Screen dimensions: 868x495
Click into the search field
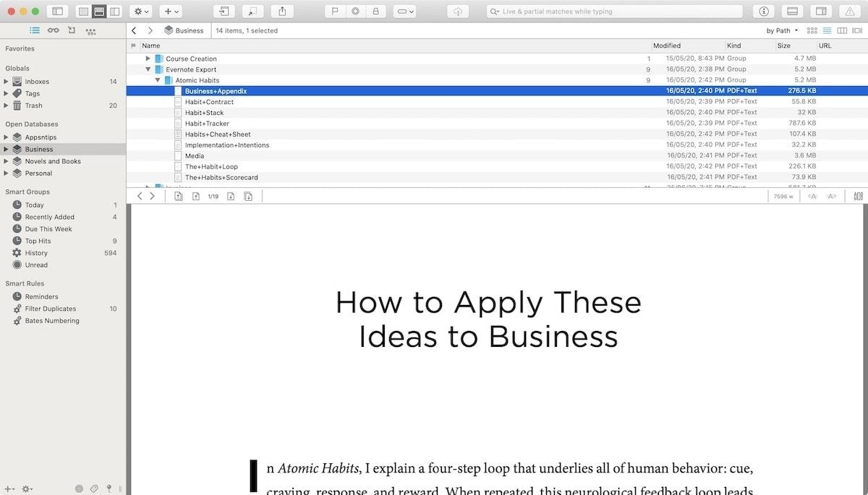[x=615, y=12]
